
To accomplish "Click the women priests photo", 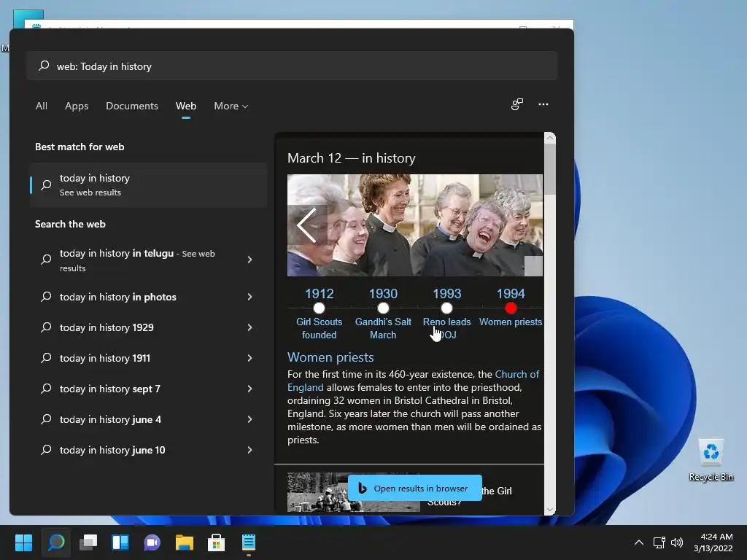I will pos(415,225).
